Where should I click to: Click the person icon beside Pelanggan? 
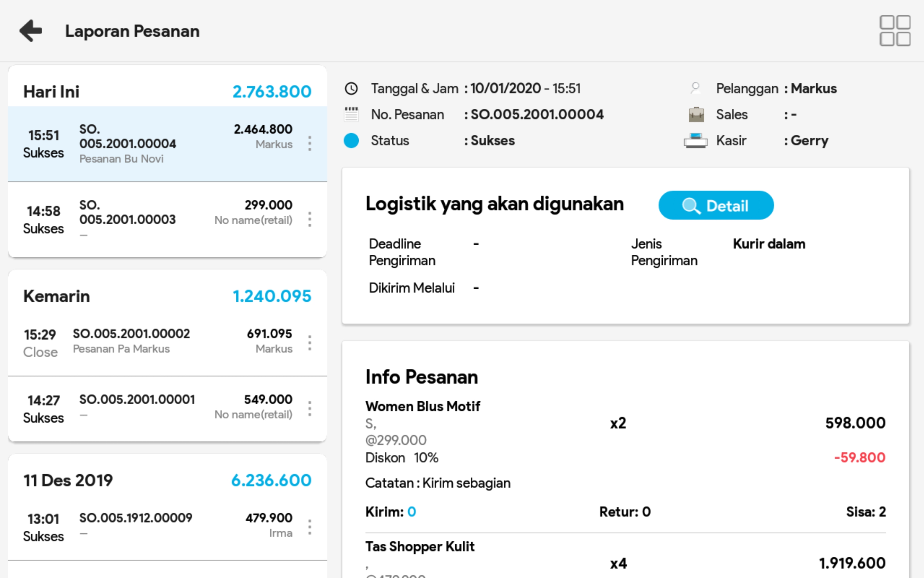696,88
